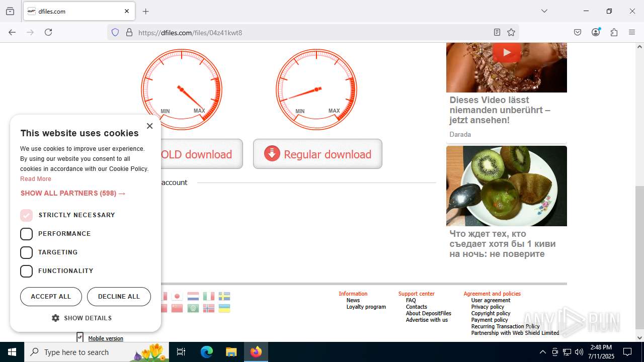Viewport: 644px width, 362px height.
Task: Open the Read More cookie policy link
Action: pos(36,179)
